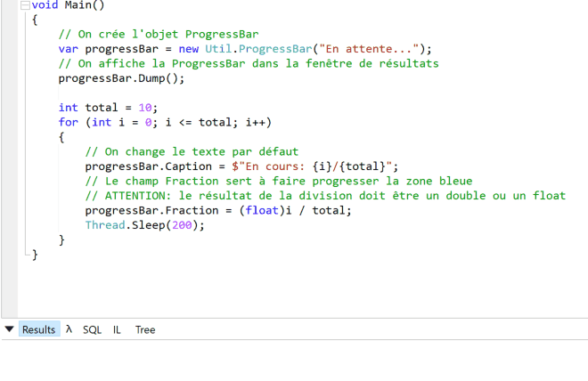This screenshot has width=588, height=381.
Task: Switch to the Results tab
Action: click(x=38, y=329)
